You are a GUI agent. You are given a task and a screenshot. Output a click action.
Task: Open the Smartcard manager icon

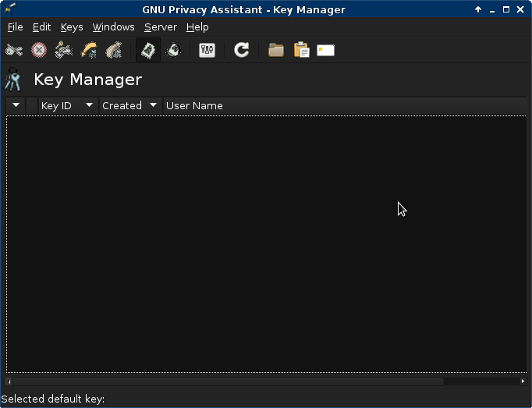pyautogui.click(x=326, y=51)
